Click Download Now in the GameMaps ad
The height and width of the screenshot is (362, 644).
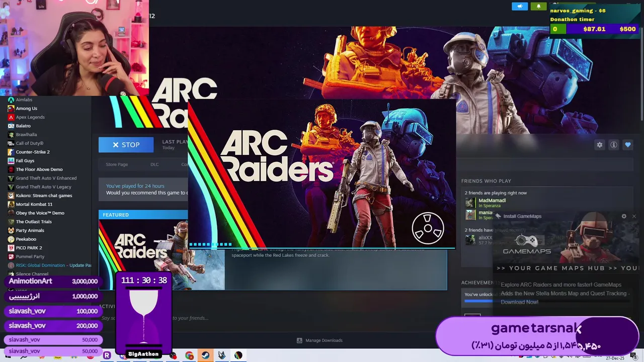pyautogui.click(x=519, y=302)
